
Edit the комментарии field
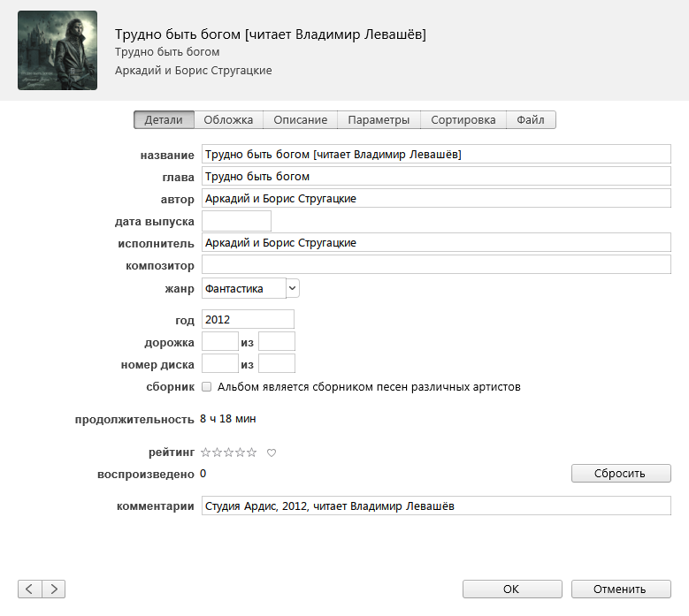436,506
